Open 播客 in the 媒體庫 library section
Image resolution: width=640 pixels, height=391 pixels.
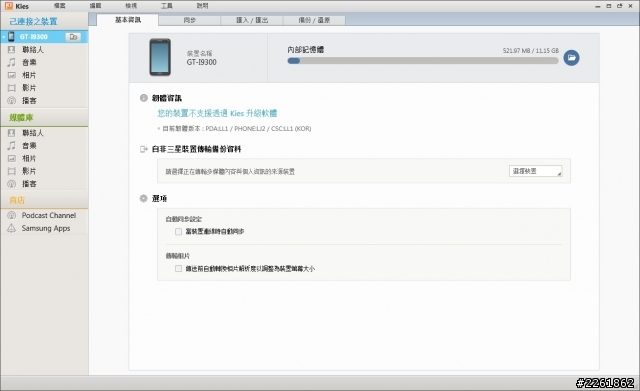[29, 184]
